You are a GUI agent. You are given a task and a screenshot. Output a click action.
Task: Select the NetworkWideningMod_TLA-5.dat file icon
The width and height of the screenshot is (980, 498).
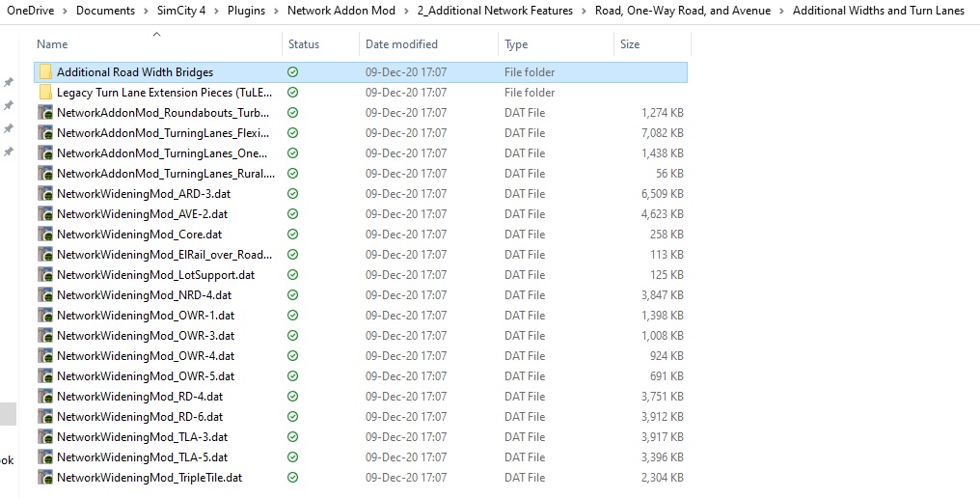[45, 456]
